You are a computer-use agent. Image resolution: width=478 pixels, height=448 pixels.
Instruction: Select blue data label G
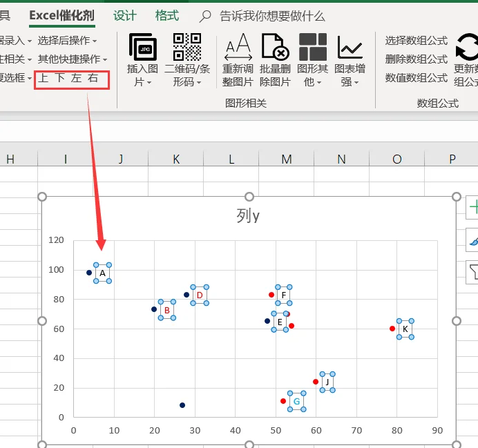click(296, 401)
